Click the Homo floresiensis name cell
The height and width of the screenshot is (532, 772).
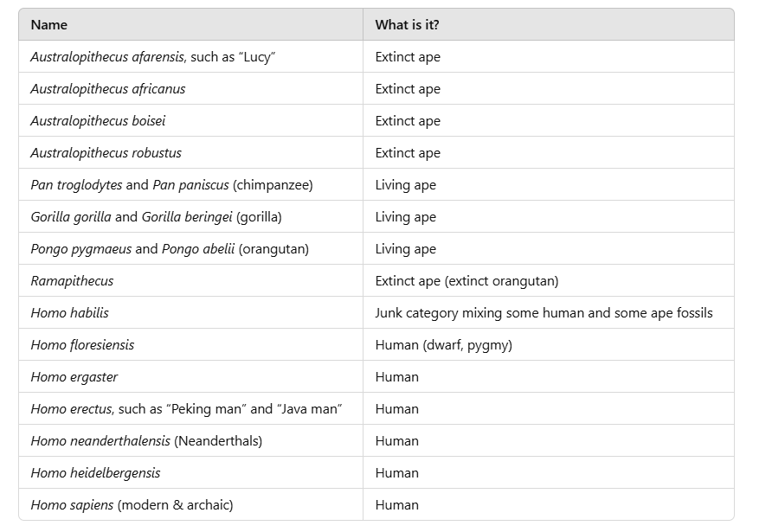tap(191, 344)
